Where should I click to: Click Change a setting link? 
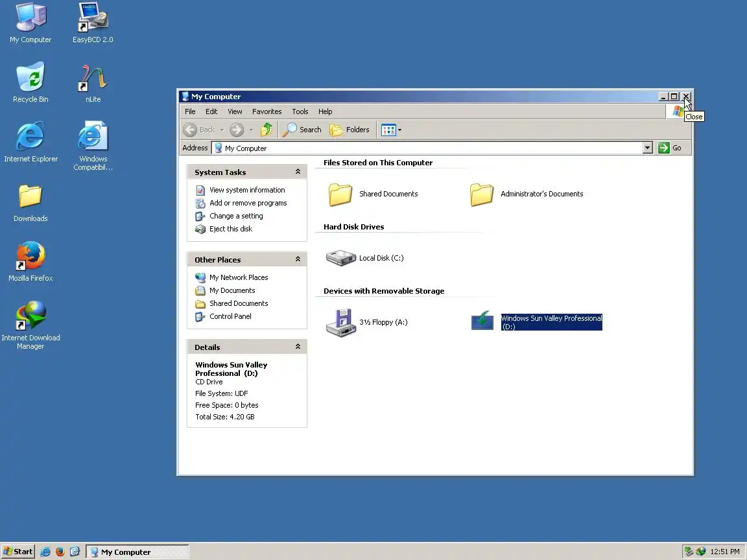[x=236, y=216]
